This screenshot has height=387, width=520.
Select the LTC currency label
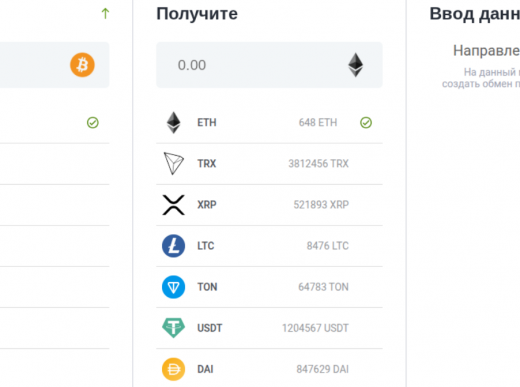[x=206, y=246]
